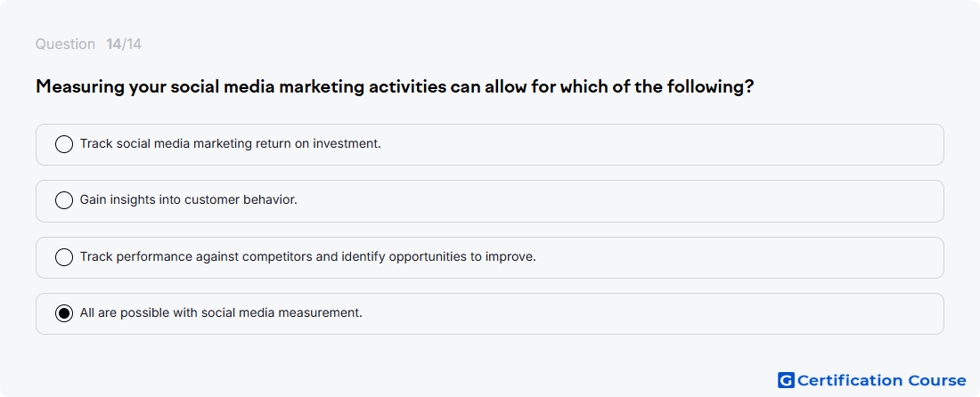The image size is (980, 397).
Task: Click blank space in the competitors answer card
Action: point(738,257)
